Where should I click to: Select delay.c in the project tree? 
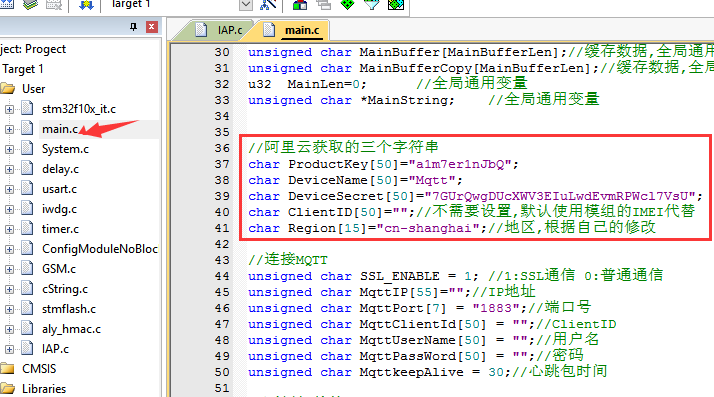click(x=60, y=169)
